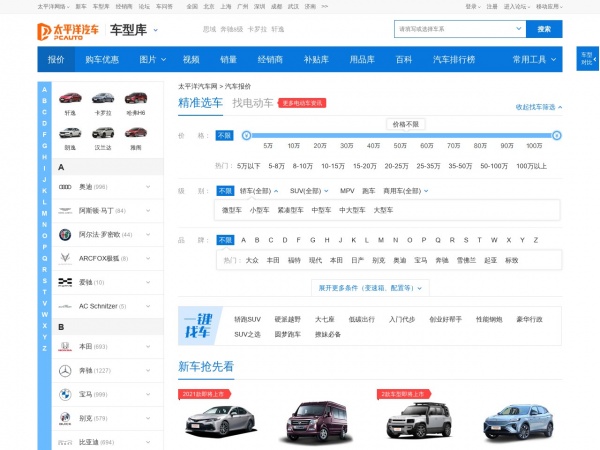Click the Honda (本田) brand logo
This screenshot has height=450, width=600.
coord(65,347)
